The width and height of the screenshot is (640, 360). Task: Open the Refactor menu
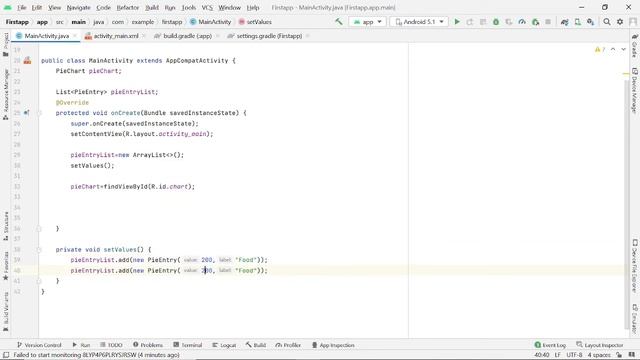[128, 7]
